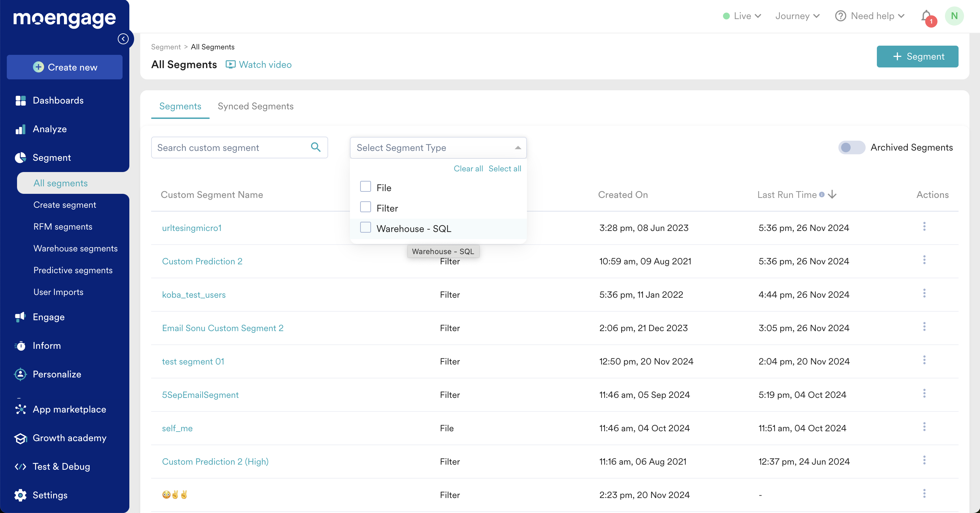Open the search magnifier in segment search
The width and height of the screenshot is (980, 513).
[316, 147]
